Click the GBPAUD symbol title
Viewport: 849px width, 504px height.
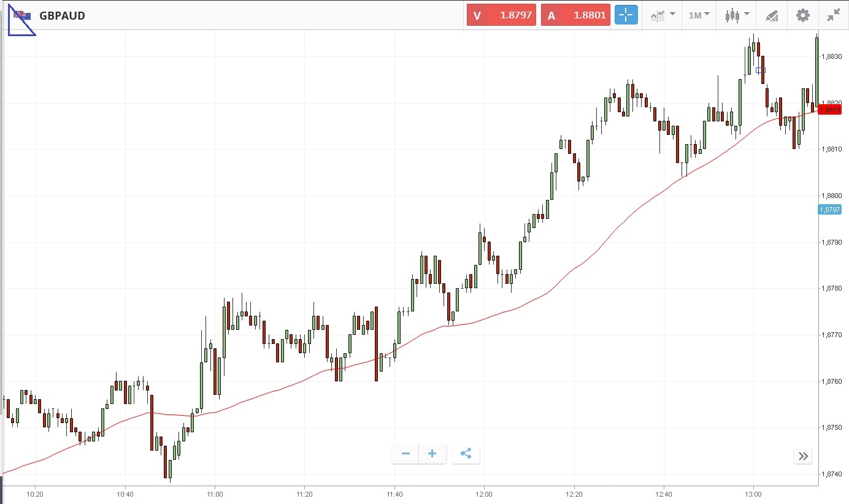tap(62, 16)
